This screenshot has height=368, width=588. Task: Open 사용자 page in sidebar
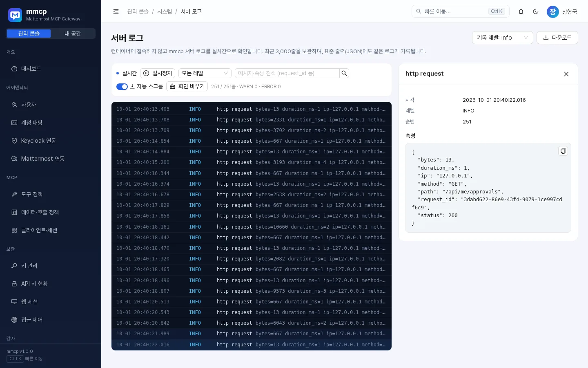[x=51, y=105]
